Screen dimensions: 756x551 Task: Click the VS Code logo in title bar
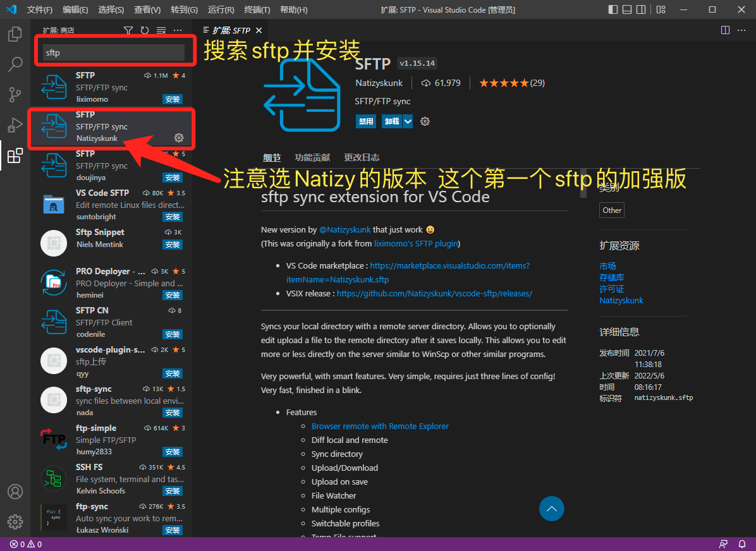tap(11, 9)
